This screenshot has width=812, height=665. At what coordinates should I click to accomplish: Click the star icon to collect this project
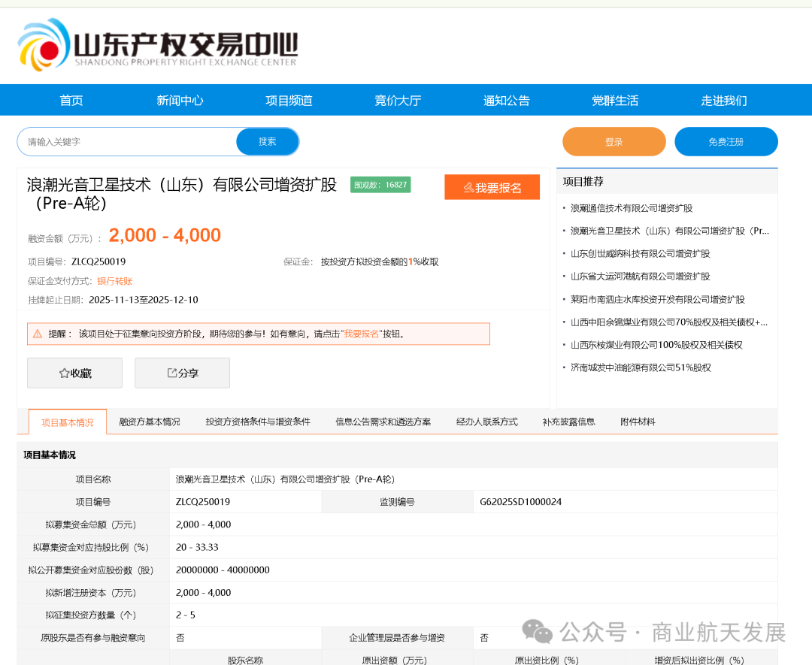(62, 373)
